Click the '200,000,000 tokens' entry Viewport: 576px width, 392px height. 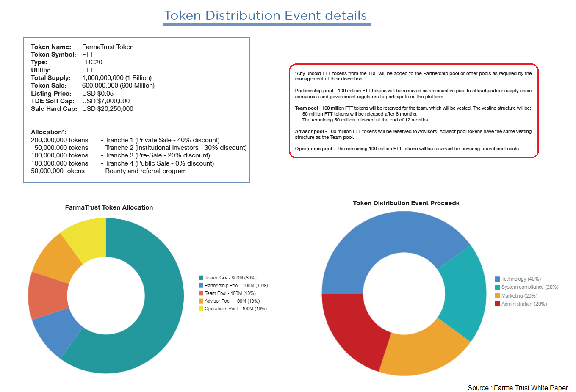[x=60, y=140]
